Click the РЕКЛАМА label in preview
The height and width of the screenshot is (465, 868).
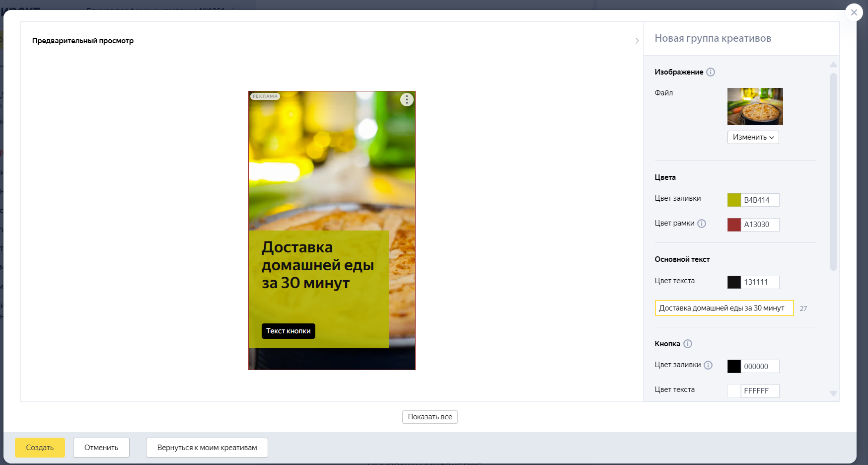coord(265,96)
